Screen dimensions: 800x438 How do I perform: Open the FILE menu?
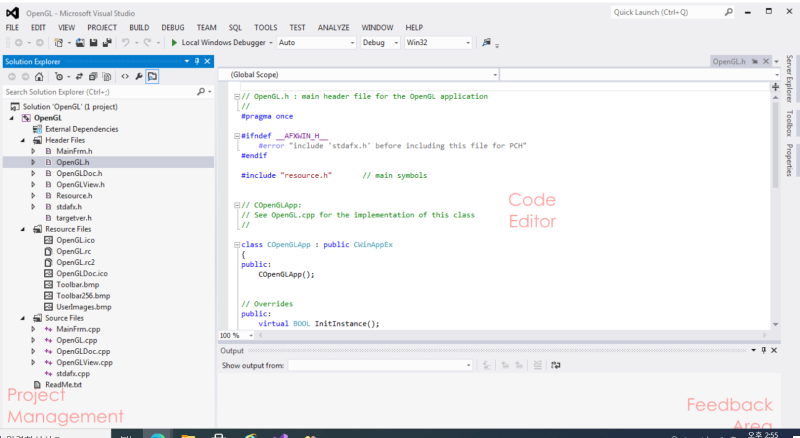pos(12,28)
